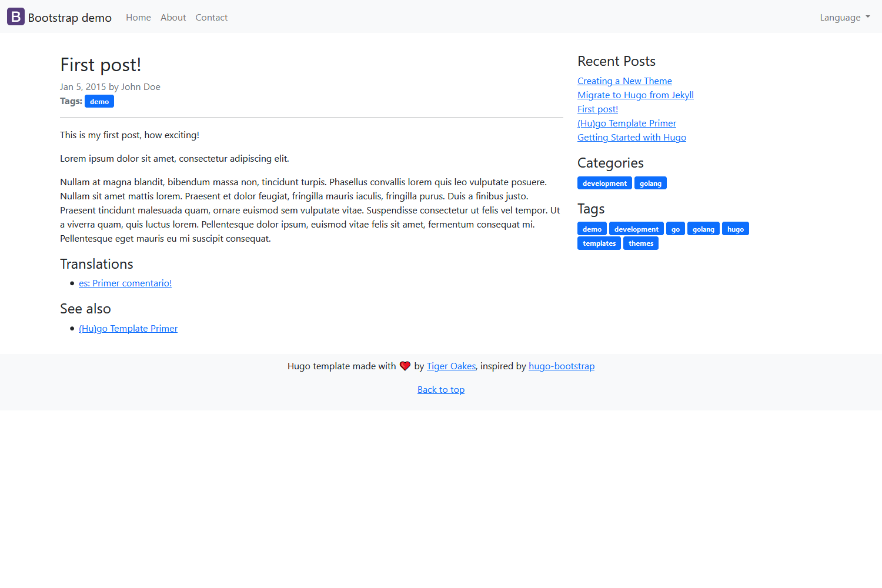Click the demo tag under post title
Screen dimensions: 882x588
tap(99, 102)
